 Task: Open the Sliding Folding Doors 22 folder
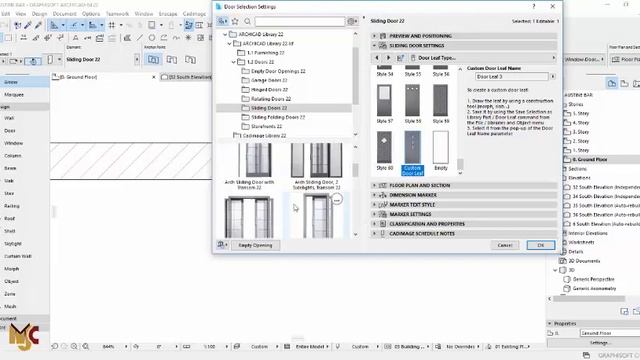[278, 117]
